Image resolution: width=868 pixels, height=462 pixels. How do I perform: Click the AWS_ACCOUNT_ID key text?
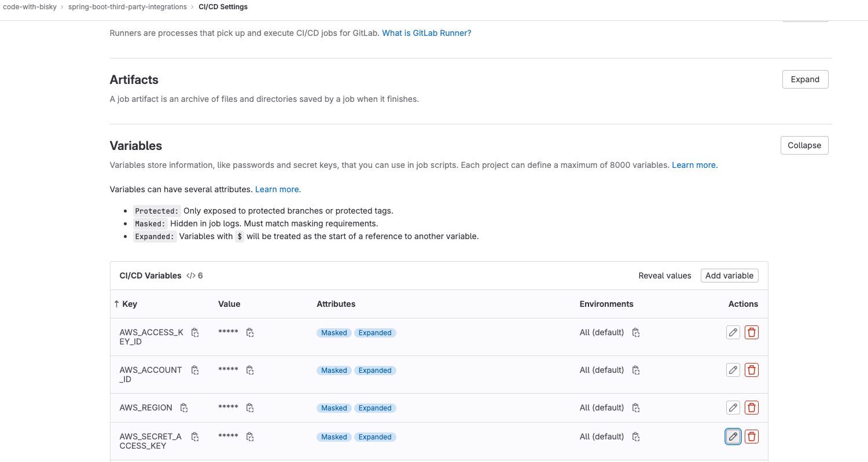(150, 375)
